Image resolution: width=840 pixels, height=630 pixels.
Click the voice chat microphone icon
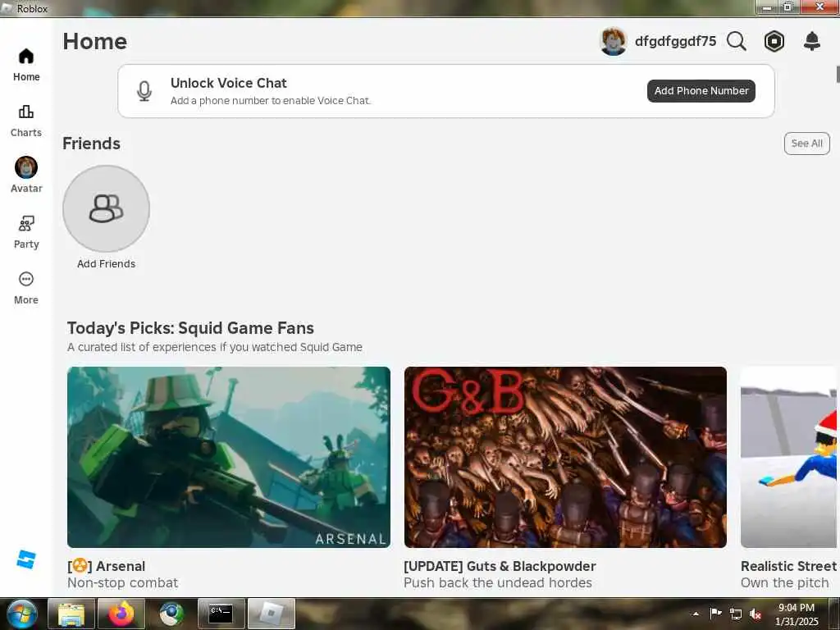point(144,91)
